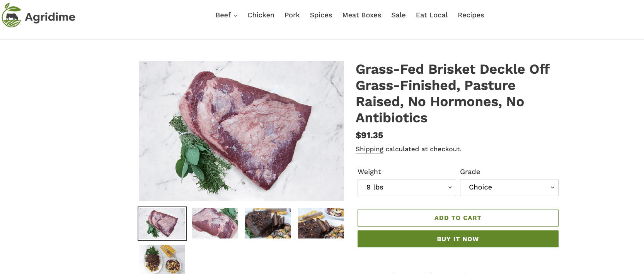Viewport: 644px width, 274px height.
Task: Click the Meat Boxes navigation entry
Action: coord(362,15)
